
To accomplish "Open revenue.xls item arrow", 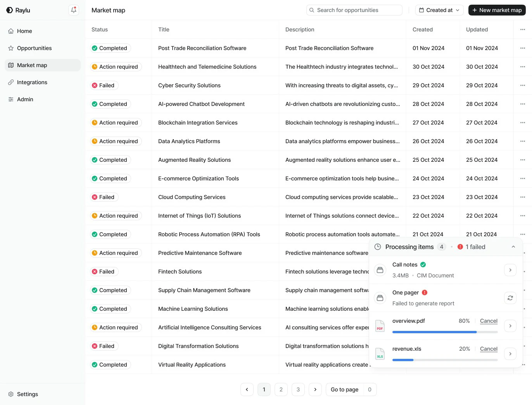I will click(x=510, y=354).
